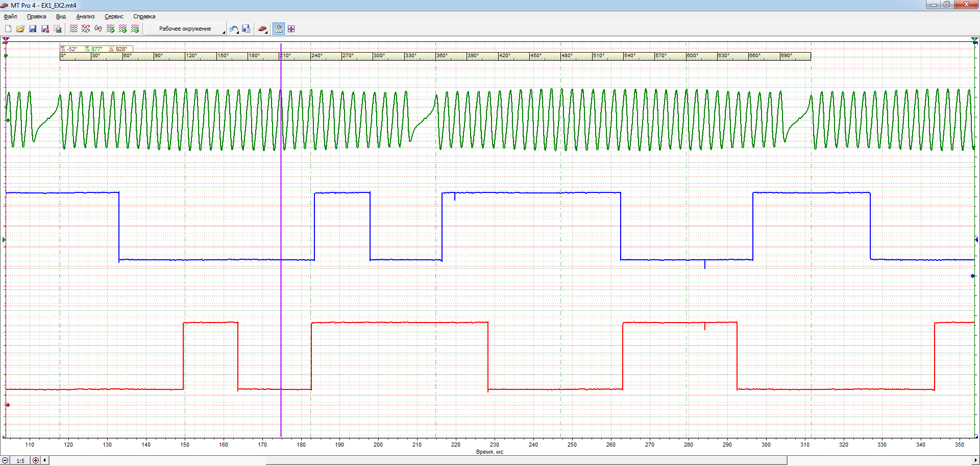The width and height of the screenshot is (980, 466).
Task: Click the save-copy disk icon beside undo
Action: coord(246,29)
